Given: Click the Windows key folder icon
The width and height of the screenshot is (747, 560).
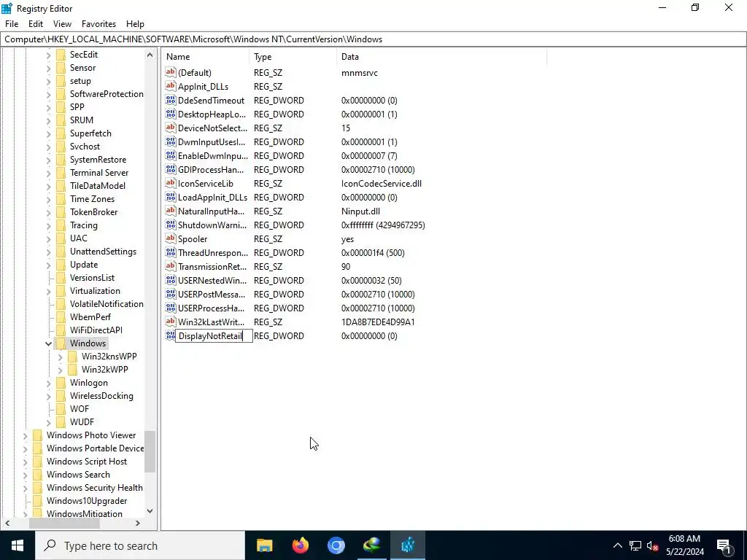Looking at the screenshot, I should coord(61,343).
